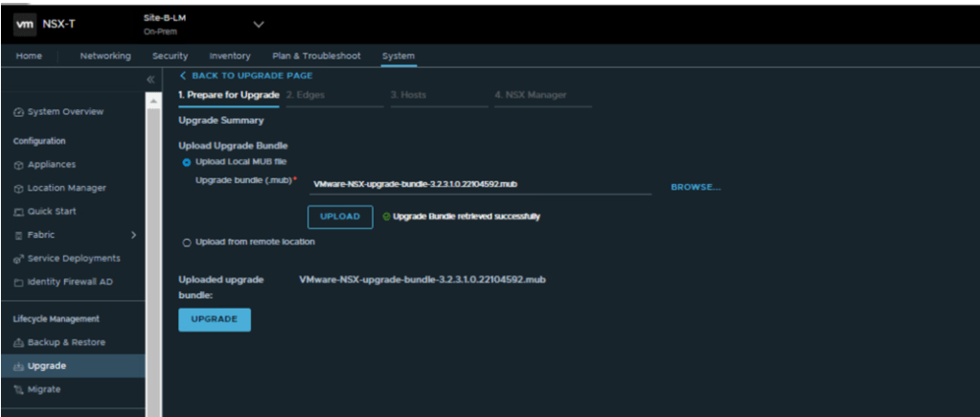Click the Appliances icon in sidebar

point(18,165)
